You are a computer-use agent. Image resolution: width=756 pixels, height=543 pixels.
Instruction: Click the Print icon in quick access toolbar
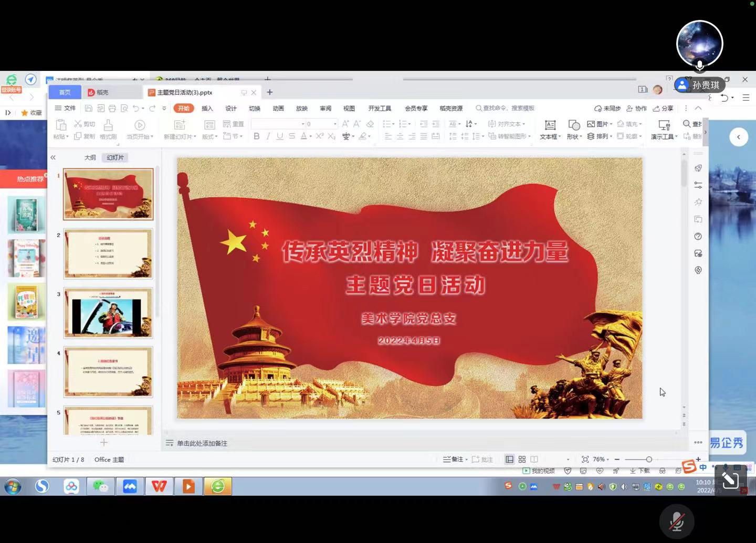112,108
